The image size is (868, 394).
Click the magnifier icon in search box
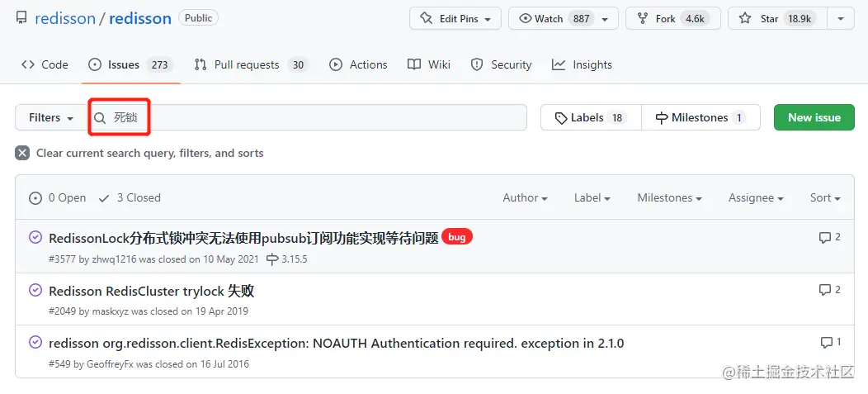click(100, 118)
